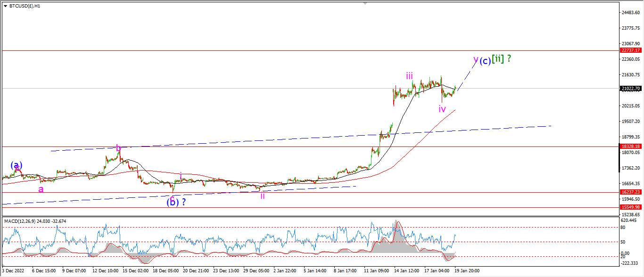Select the red 15549.98 price level tag
Image resolution: width=644 pixels, height=277 pixels.
tap(630, 207)
